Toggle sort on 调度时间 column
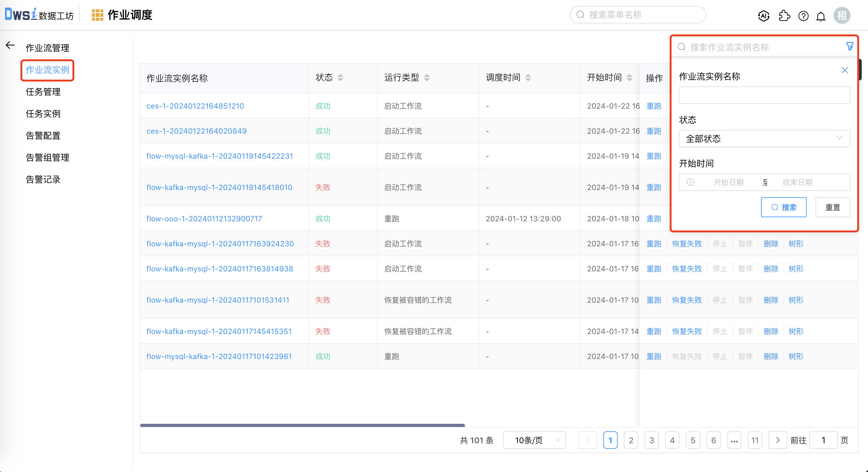This screenshot has width=868, height=472. [x=529, y=78]
